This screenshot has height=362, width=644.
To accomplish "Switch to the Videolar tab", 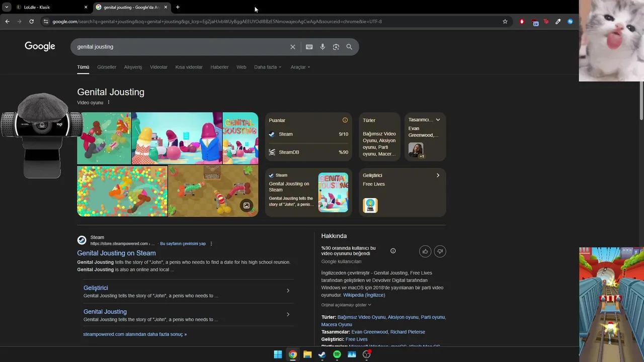I will pyautogui.click(x=158, y=67).
